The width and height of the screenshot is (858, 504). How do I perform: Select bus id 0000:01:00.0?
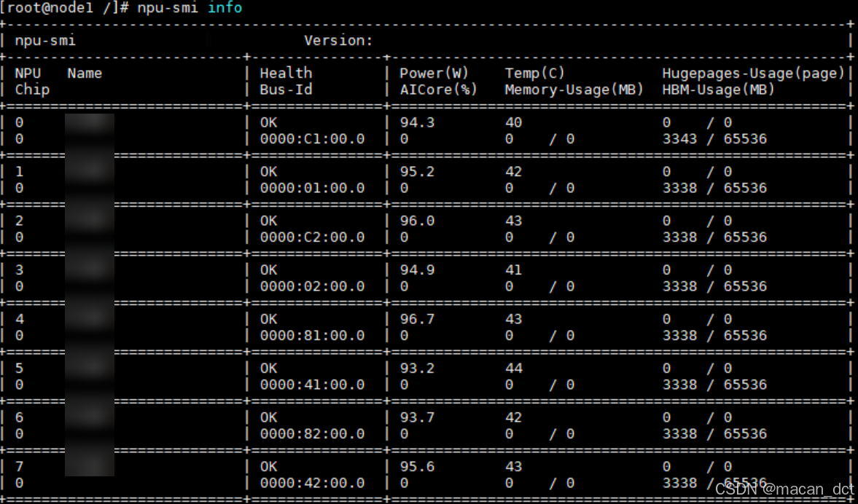(312, 188)
